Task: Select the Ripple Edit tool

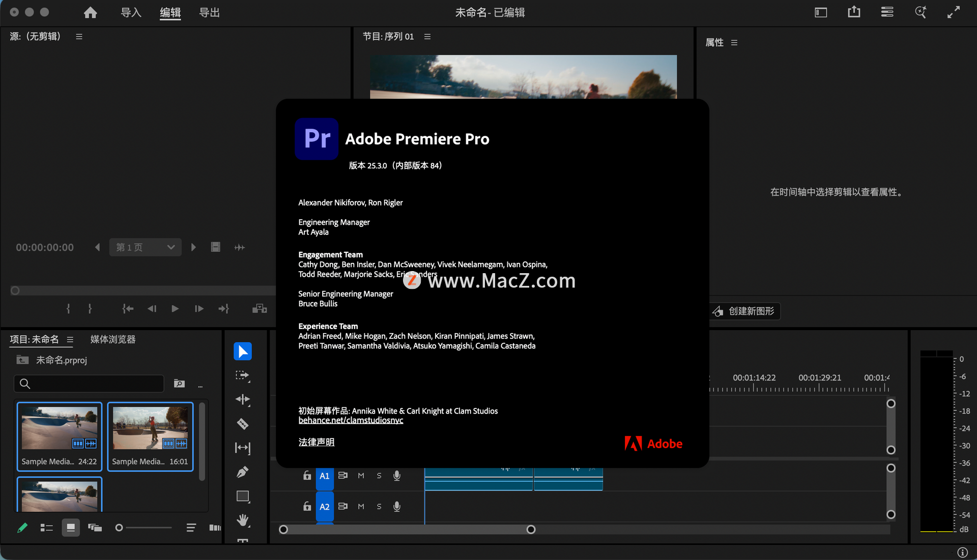Action: click(x=243, y=399)
